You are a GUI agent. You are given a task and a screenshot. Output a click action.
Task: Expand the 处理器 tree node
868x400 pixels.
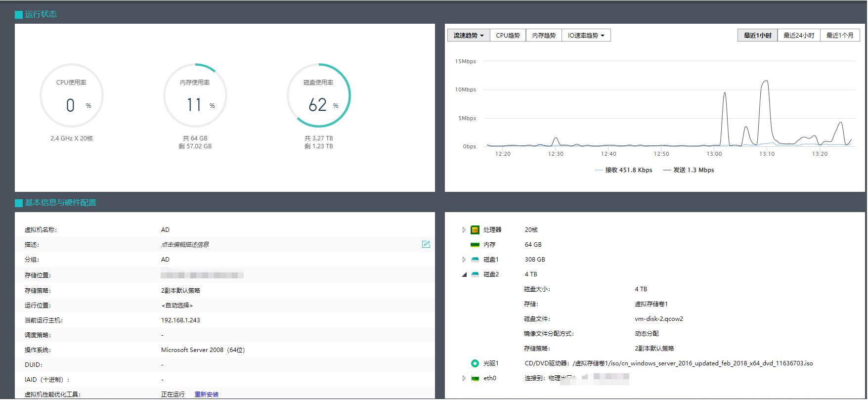[464, 230]
